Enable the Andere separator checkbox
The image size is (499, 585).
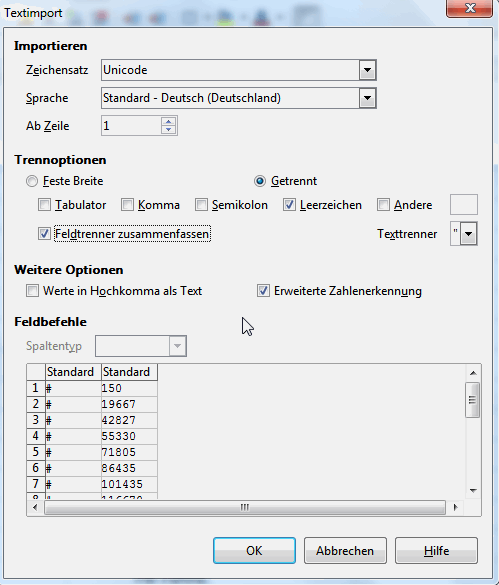tap(383, 205)
